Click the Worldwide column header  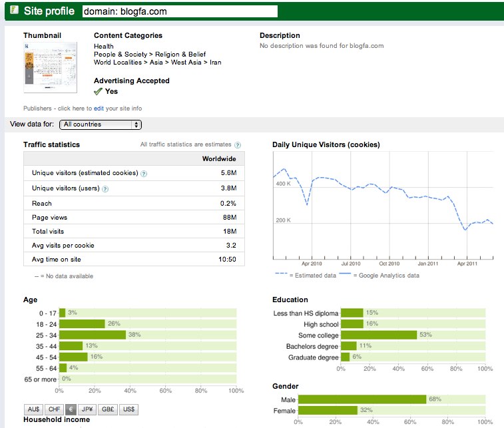click(x=219, y=158)
